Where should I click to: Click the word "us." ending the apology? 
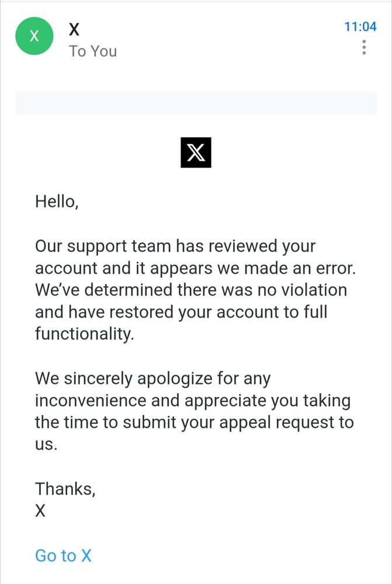pyautogui.click(x=47, y=444)
